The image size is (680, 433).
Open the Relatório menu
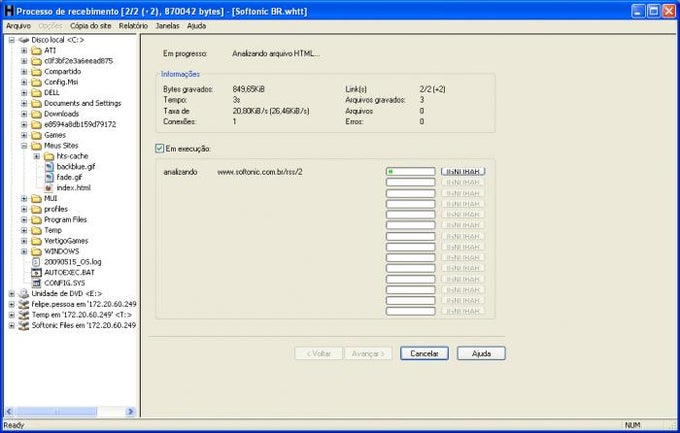[x=134, y=26]
